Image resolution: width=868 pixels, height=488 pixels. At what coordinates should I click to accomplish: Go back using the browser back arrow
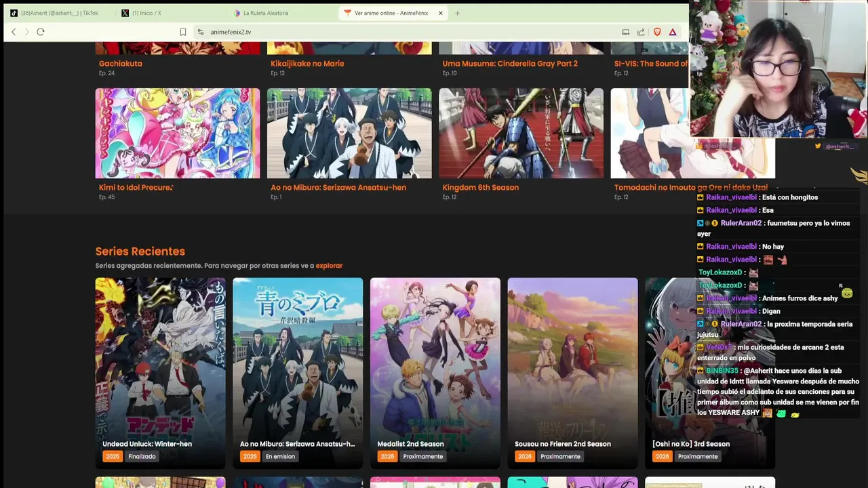coord(14,32)
